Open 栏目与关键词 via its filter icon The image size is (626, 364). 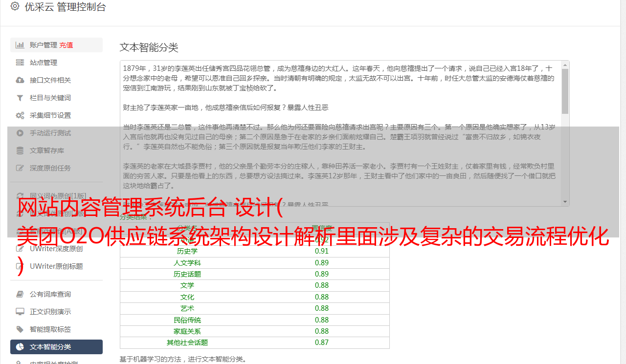click(20, 98)
